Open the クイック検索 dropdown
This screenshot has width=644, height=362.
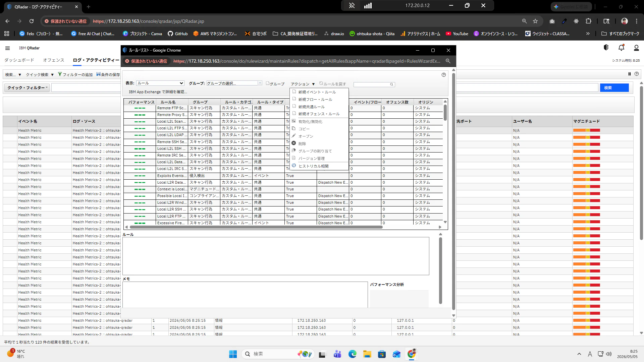pyautogui.click(x=40, y=74)
